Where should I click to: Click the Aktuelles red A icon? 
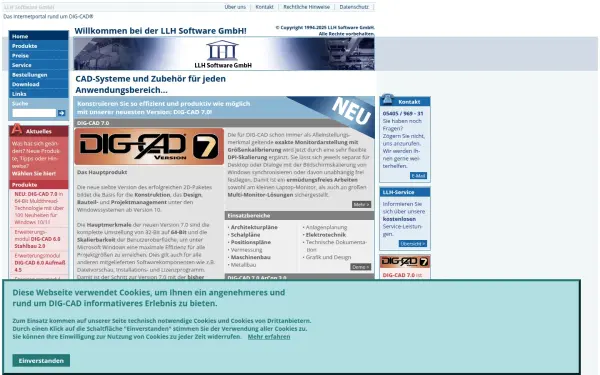[16, 129]
